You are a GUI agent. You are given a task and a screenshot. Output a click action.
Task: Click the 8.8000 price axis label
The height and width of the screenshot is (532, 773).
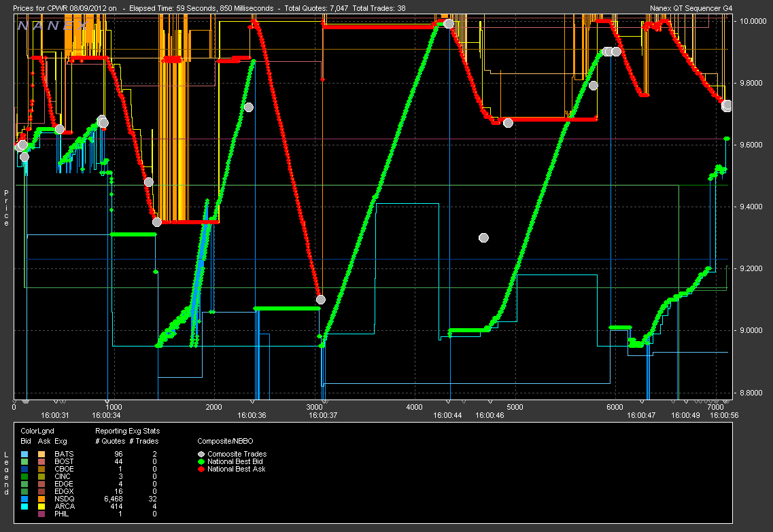coord(753,393)
